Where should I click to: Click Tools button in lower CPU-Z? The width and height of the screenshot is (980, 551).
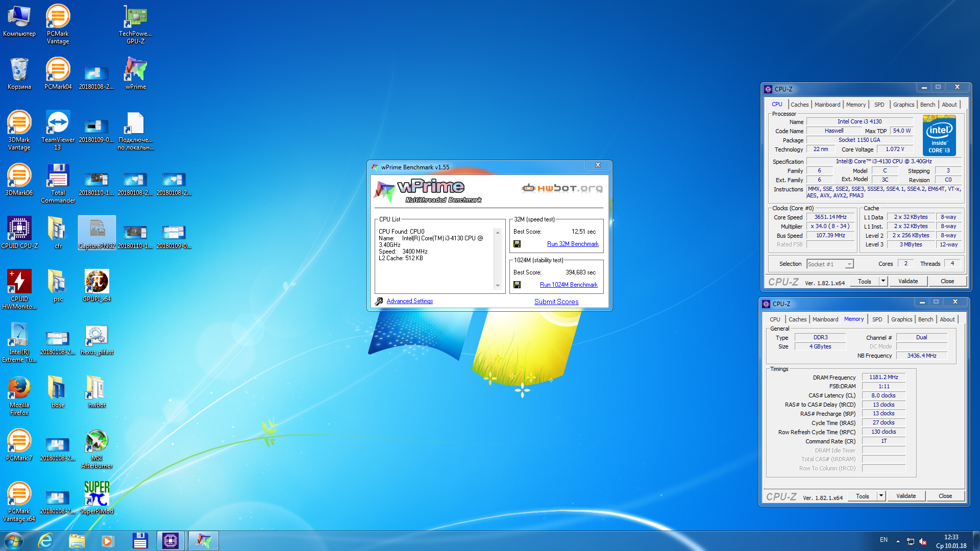click(x=863, y=496)
